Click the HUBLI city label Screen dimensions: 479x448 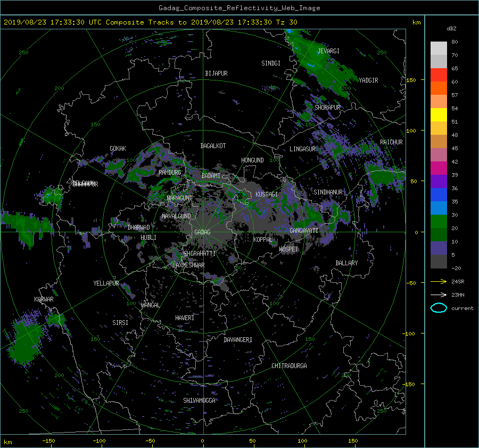[148, 238]
